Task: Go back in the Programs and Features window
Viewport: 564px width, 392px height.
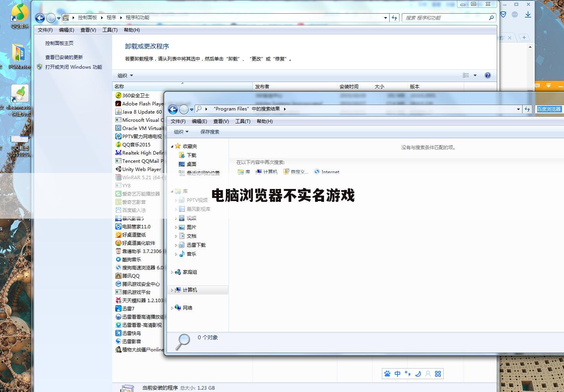Action: (x=39, y=18)
